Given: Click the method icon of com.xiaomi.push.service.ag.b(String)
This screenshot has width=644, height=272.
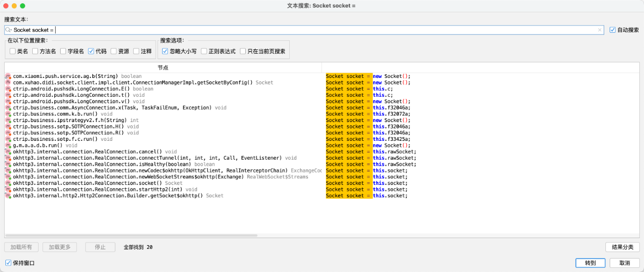Looking at the screenshot, I should coord(8,76).
